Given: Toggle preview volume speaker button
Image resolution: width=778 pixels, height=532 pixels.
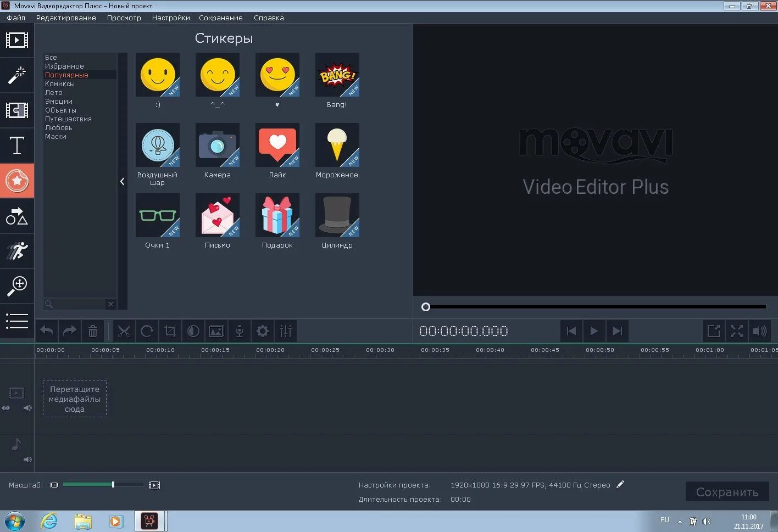Looking at the screenshot, I should [760, 331].
